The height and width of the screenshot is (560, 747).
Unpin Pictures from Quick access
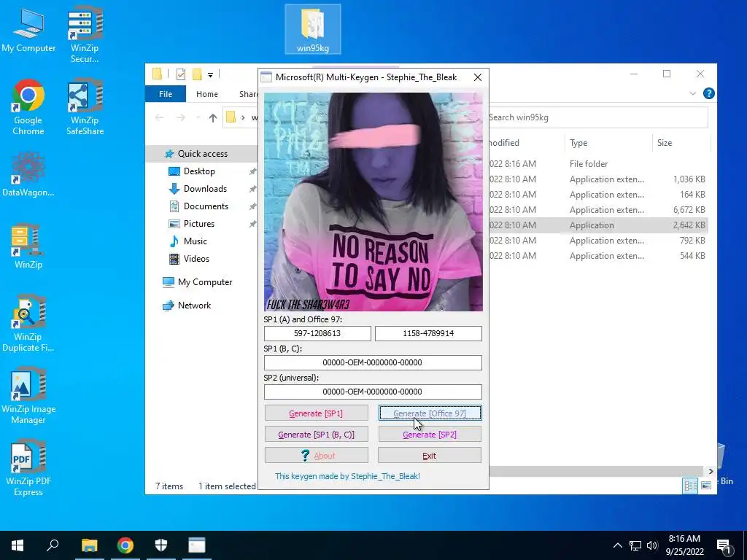[252, 224]
